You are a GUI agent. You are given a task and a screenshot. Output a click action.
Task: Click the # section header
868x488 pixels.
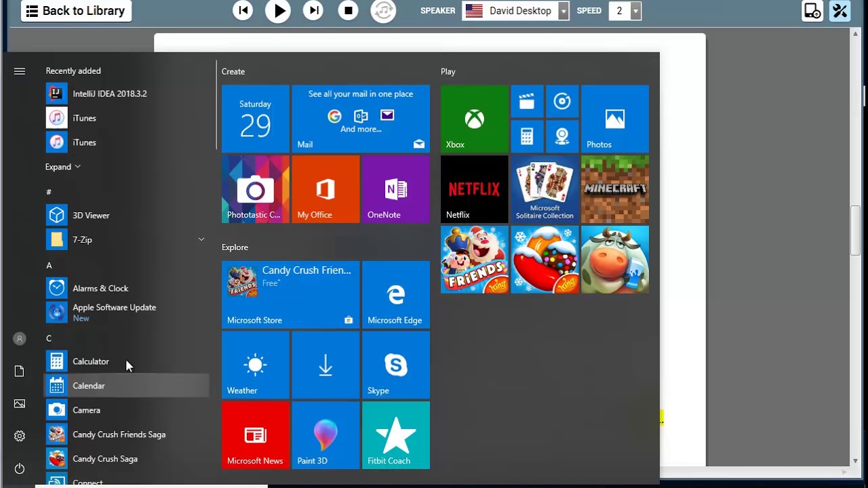[49, 192]
